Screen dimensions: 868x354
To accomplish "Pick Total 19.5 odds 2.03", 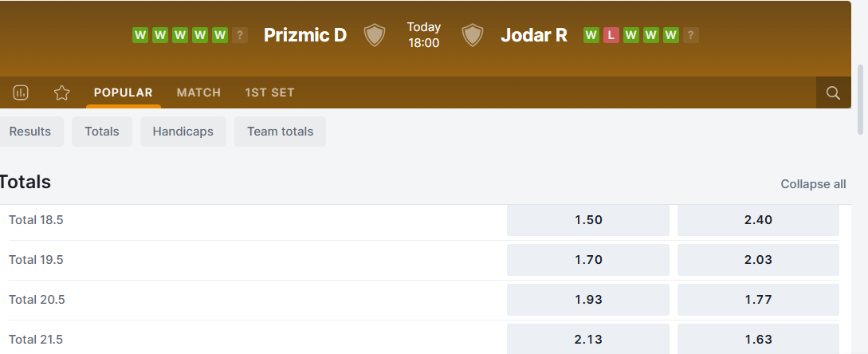I will (x=758, y=260).
